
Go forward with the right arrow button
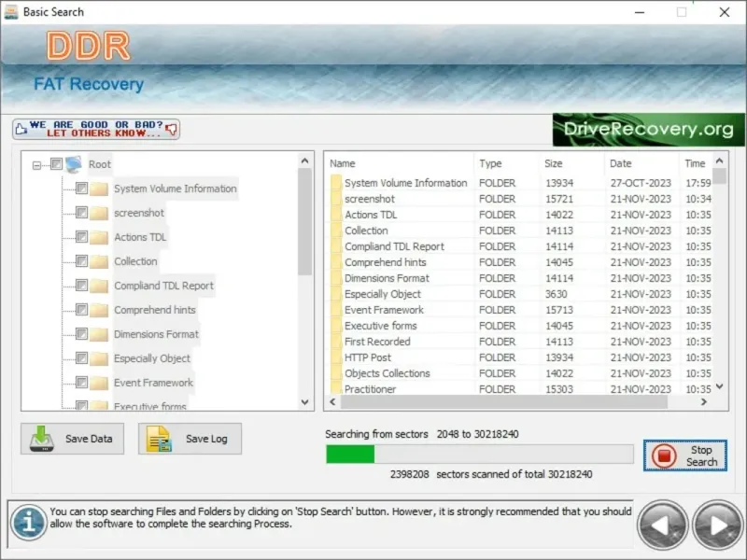pos(718,525)
